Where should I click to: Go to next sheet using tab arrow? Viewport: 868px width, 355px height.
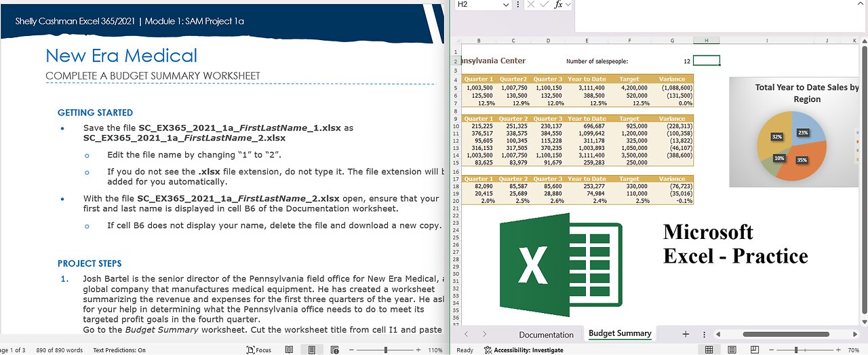[484, 334]
